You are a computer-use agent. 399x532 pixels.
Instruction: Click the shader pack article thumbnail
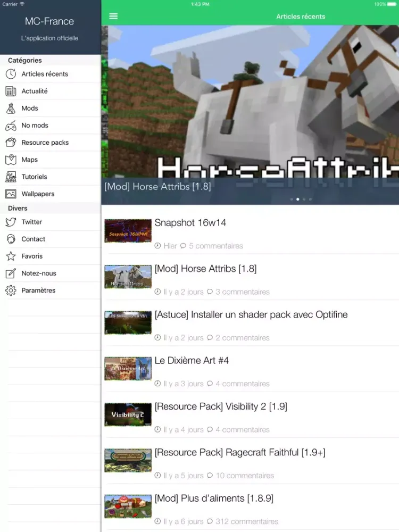(x=128, y=323)
